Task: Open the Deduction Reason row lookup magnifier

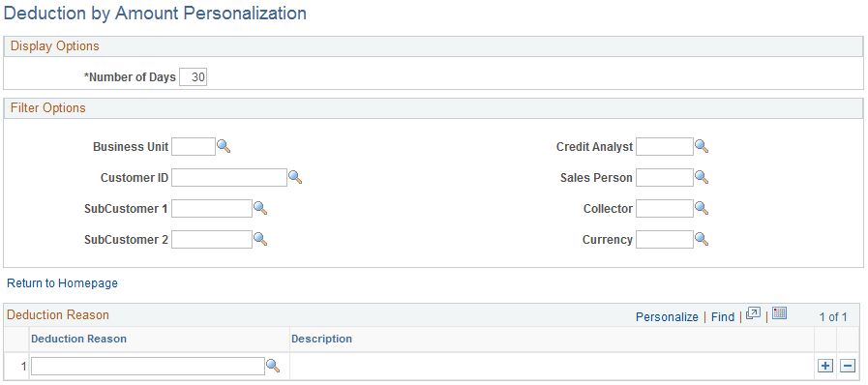Action: click(273, 366)
